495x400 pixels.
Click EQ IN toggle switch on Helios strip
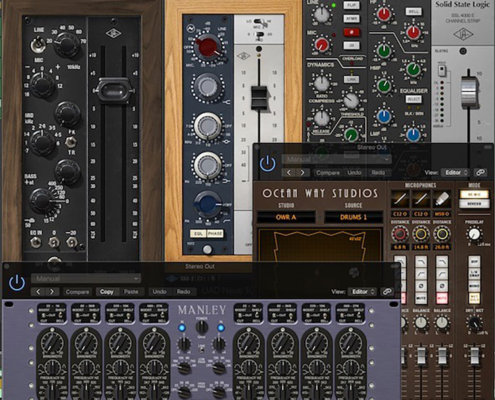coord(35,242)
